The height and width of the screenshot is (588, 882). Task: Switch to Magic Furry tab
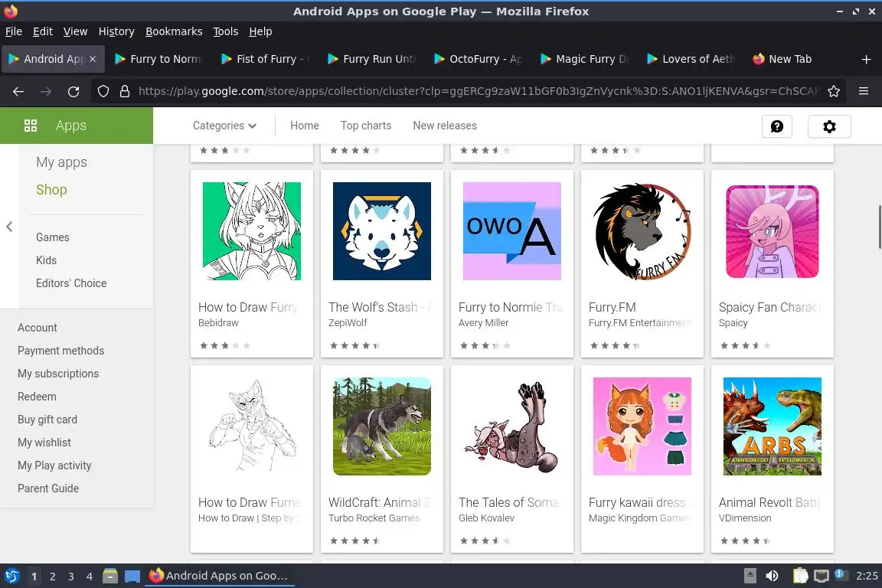[x=584, y=59]
